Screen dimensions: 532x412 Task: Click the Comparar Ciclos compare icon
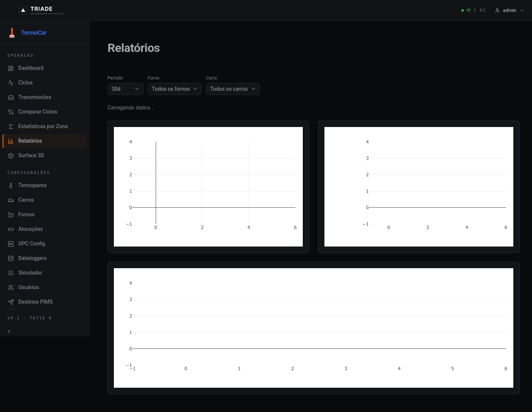11,112
